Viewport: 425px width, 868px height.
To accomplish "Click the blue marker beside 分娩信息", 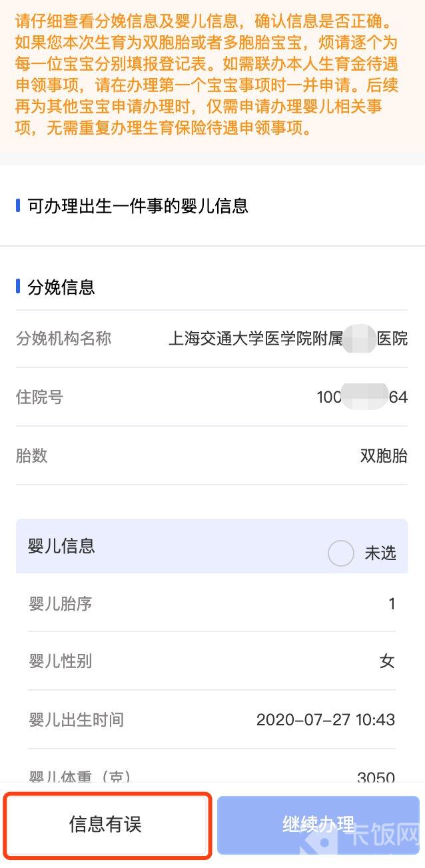I will (x=18, y=287).
